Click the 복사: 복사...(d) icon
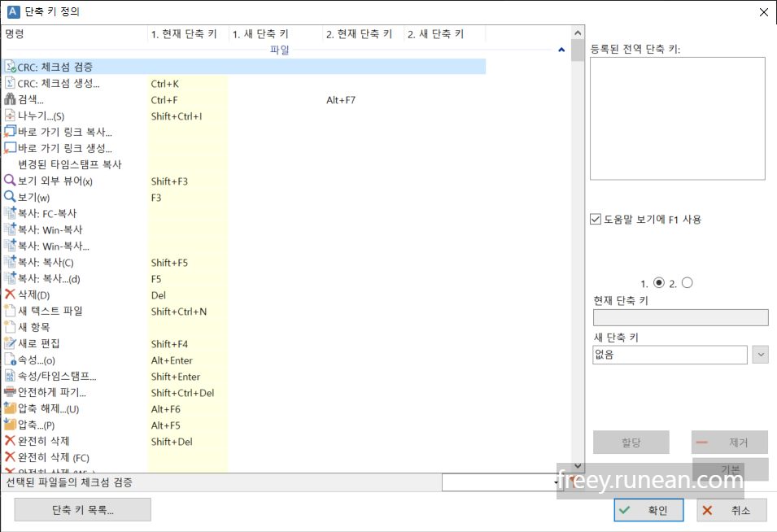The width and height of the screenshot is (777, 532). coord(10,278)
